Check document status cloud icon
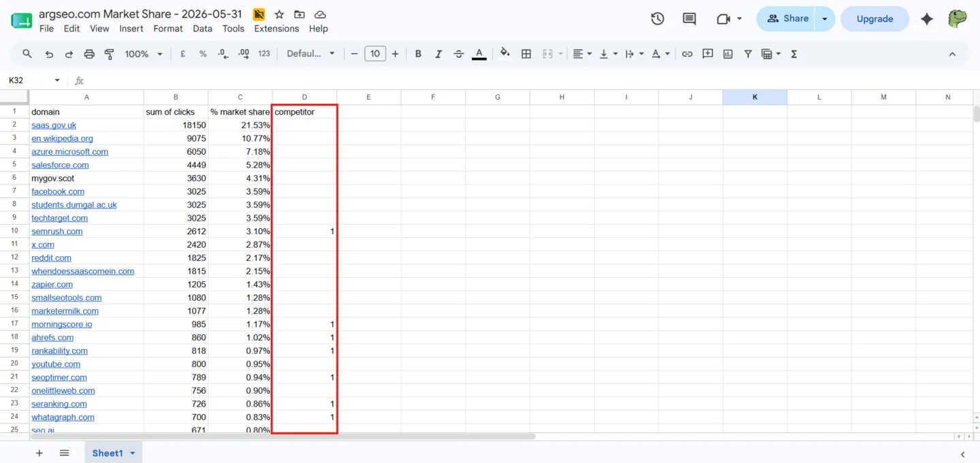Viewport: 980px width, 463px height. tap(320, 14)
